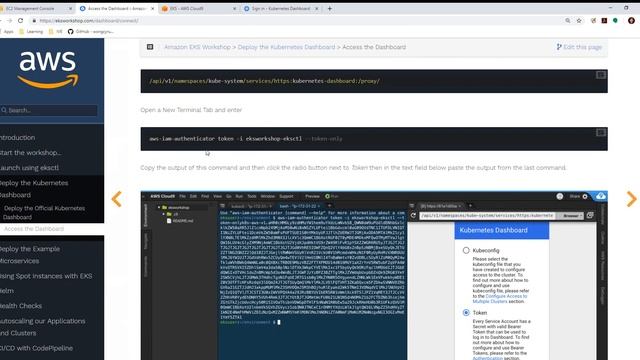Screen dimensions: 640x360
Task: Click the aws-iam-authenticator token command text
Action: click(246, 139)
